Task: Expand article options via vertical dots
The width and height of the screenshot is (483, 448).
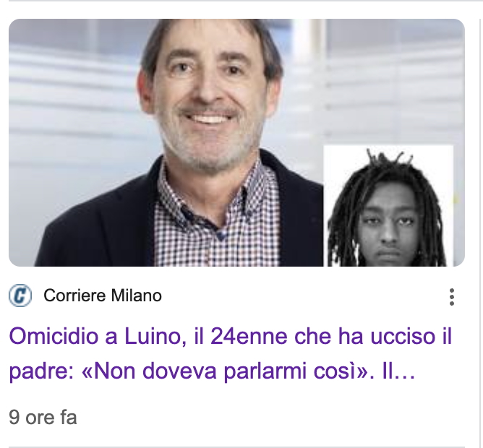Action: pos(452,297)
